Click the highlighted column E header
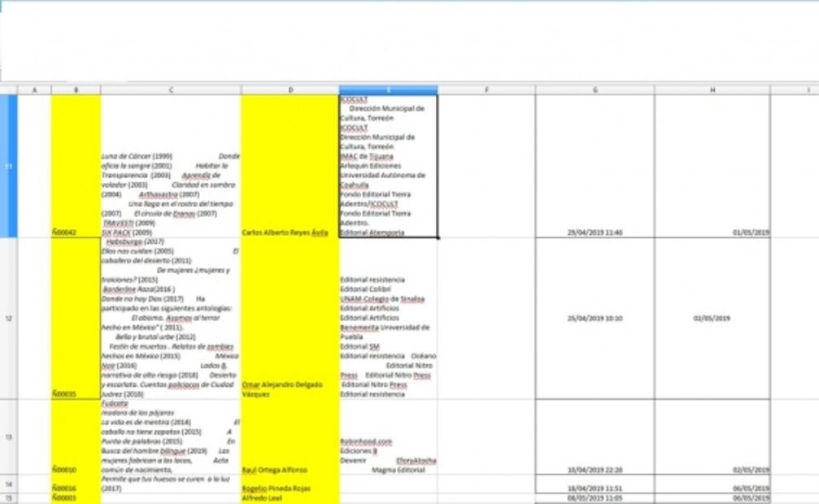 click(x=388, y=90)
